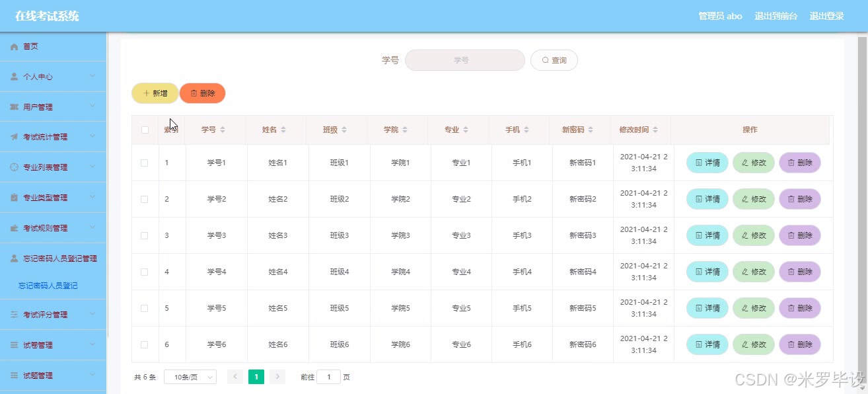
Task: Expand the 考试统计管理 menu chevron
Action: pyautogui.click(x=93, y=137)
